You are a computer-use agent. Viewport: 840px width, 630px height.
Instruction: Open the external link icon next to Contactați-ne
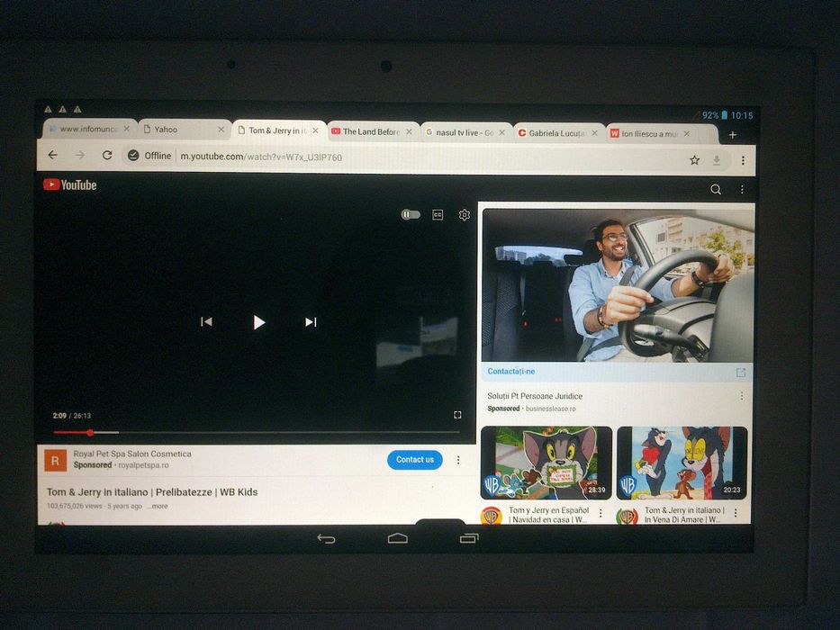click(740, 373)
